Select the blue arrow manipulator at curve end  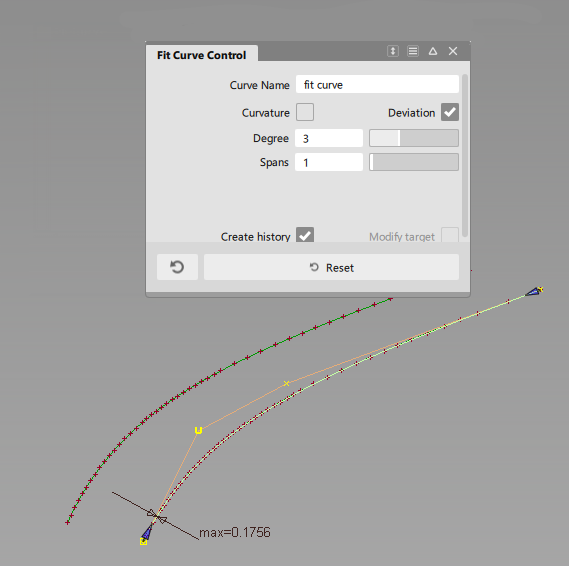point(533,291)
